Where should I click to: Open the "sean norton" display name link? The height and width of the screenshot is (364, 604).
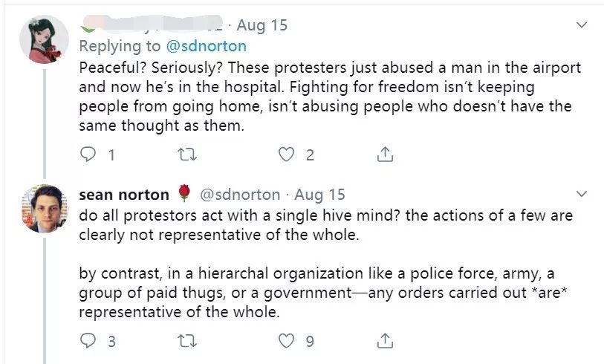[x=123, y=195]
